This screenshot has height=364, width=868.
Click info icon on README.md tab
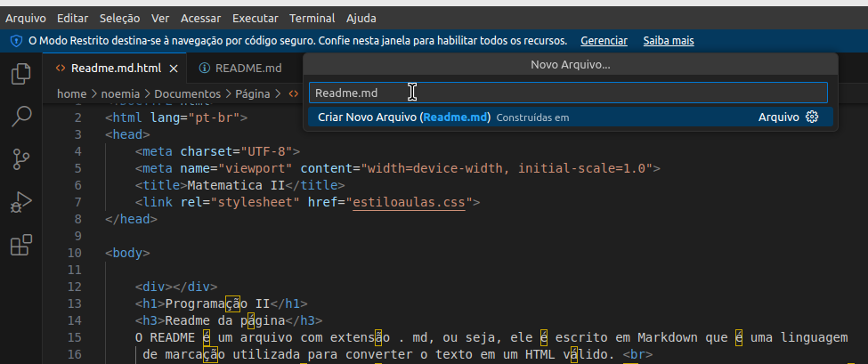click(205, 68)
